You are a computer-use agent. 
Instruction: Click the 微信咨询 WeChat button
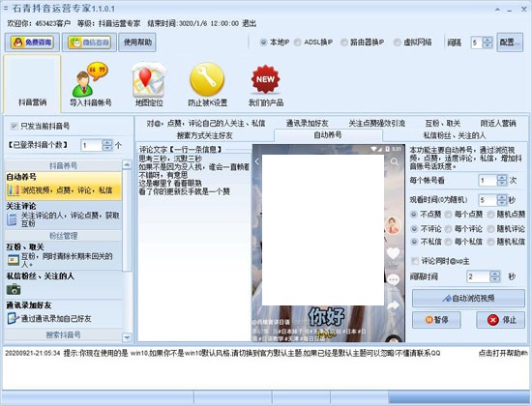(90, 43)
